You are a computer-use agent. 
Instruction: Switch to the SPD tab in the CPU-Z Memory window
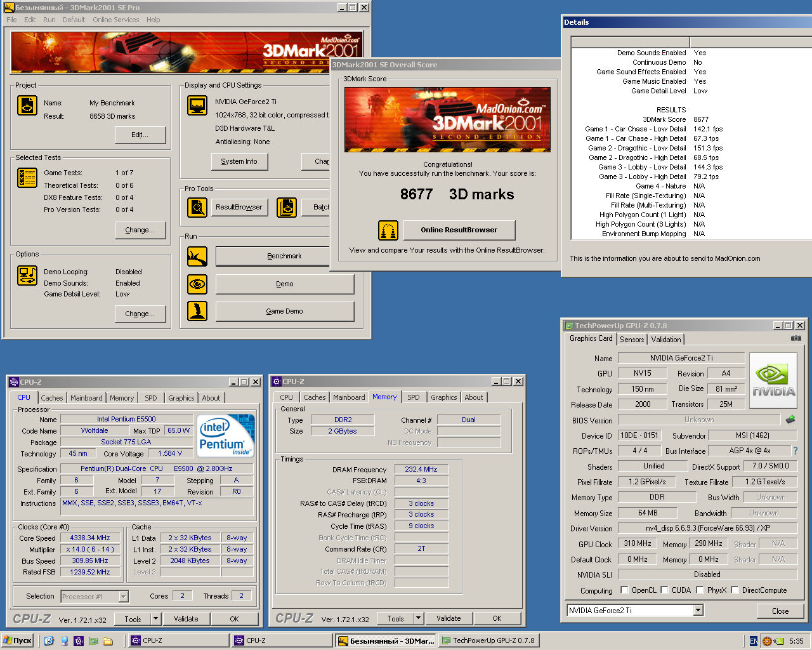[x=414, y=397]
